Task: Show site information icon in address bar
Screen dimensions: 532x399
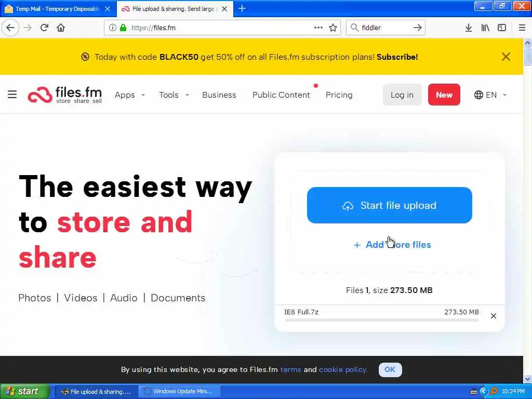Action: pyautogui.click(x=112, y=28)
